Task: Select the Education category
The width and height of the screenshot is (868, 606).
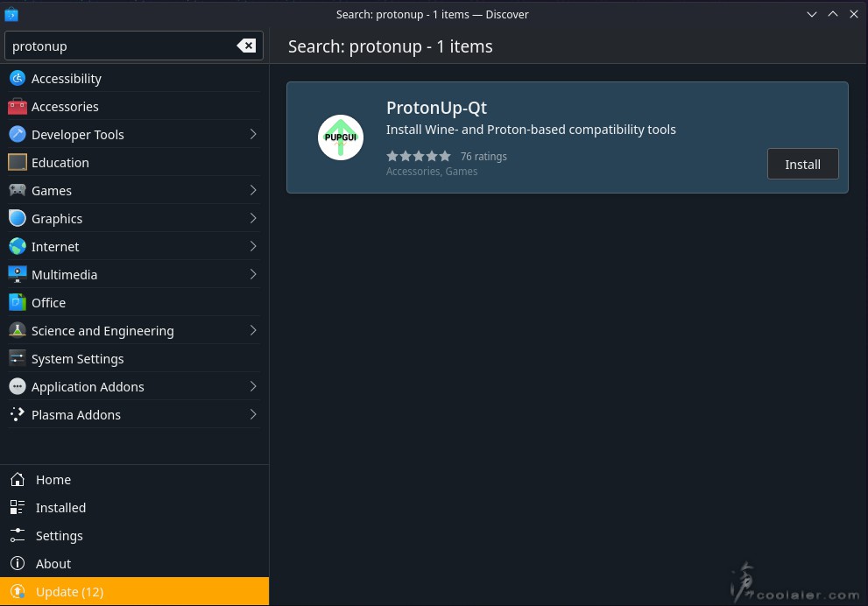Action: pos(133,162)
